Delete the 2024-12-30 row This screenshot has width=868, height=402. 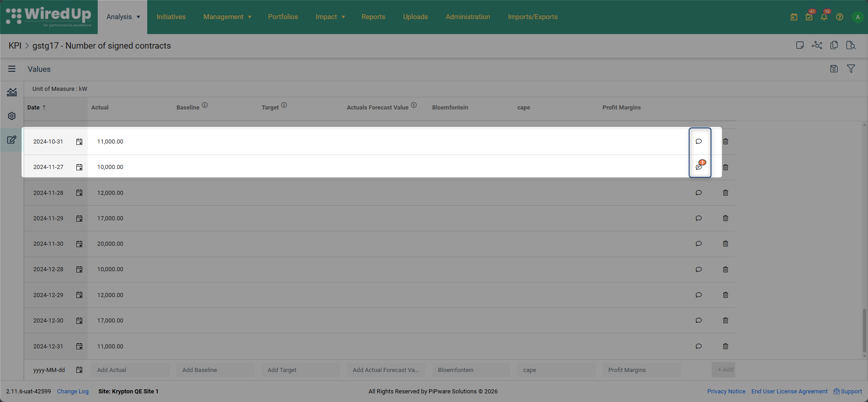click(x=725, y=320)
